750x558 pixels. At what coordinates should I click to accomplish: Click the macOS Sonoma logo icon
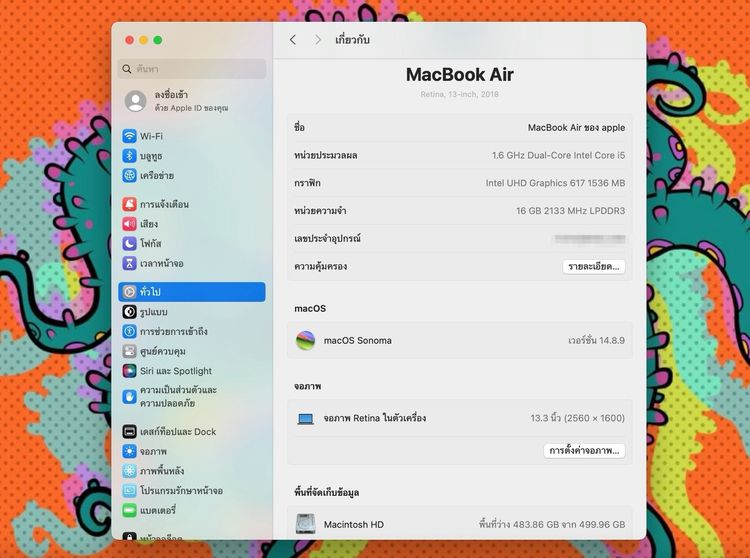click(305, 340)
